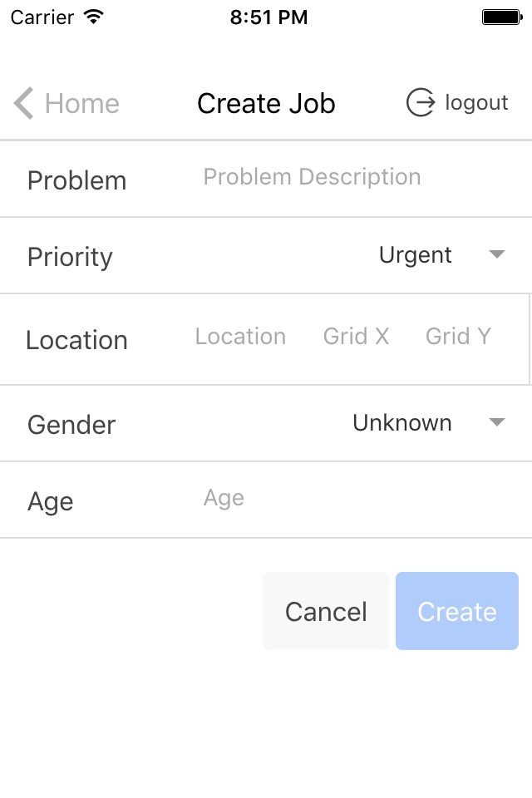Click the logout arrow icon
Viewport: 532px width, 798px height.
click(x=421, y=103)
